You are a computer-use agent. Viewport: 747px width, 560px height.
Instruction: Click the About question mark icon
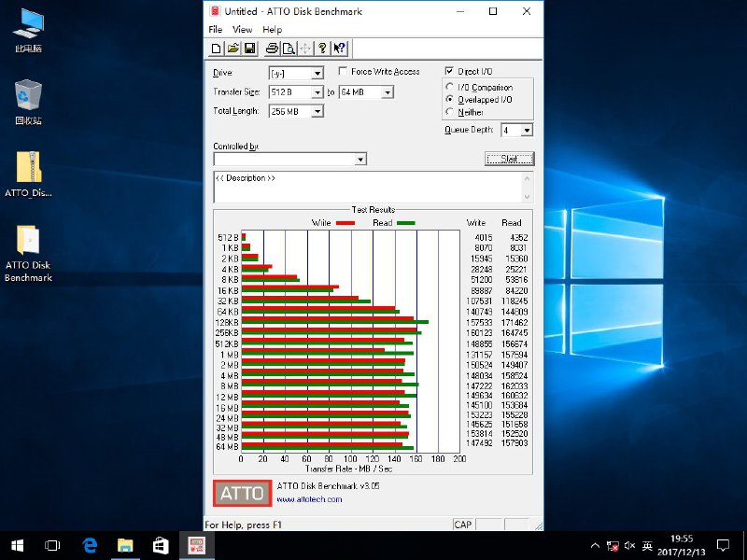[322, 49]
